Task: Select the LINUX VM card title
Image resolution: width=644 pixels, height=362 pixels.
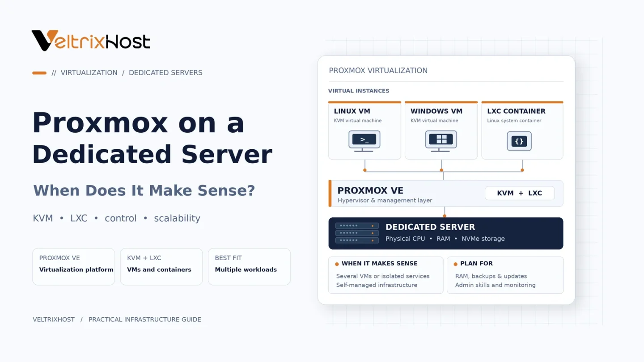Action: [x=352, y=111]
